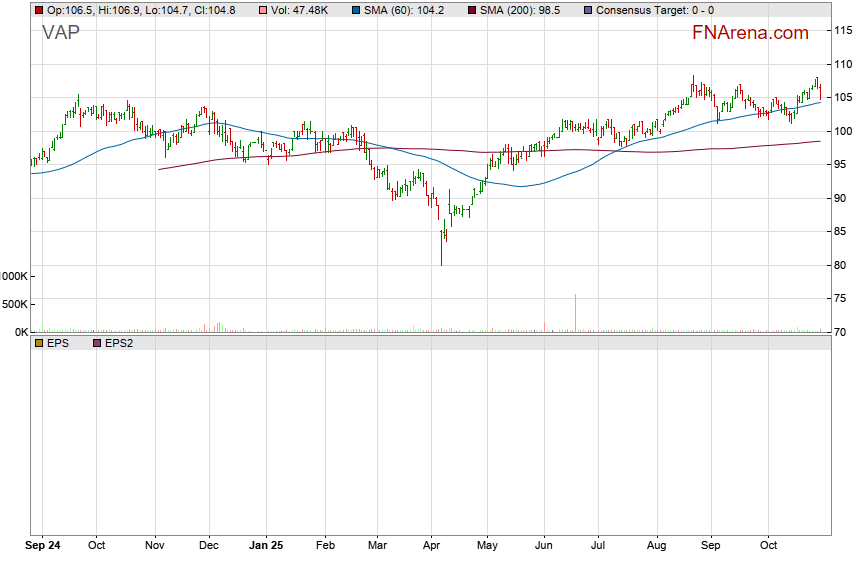Click the Sep 24 date axis label
Image resolution: width=859 pixels, height=566 pixels.
[43, 546]
